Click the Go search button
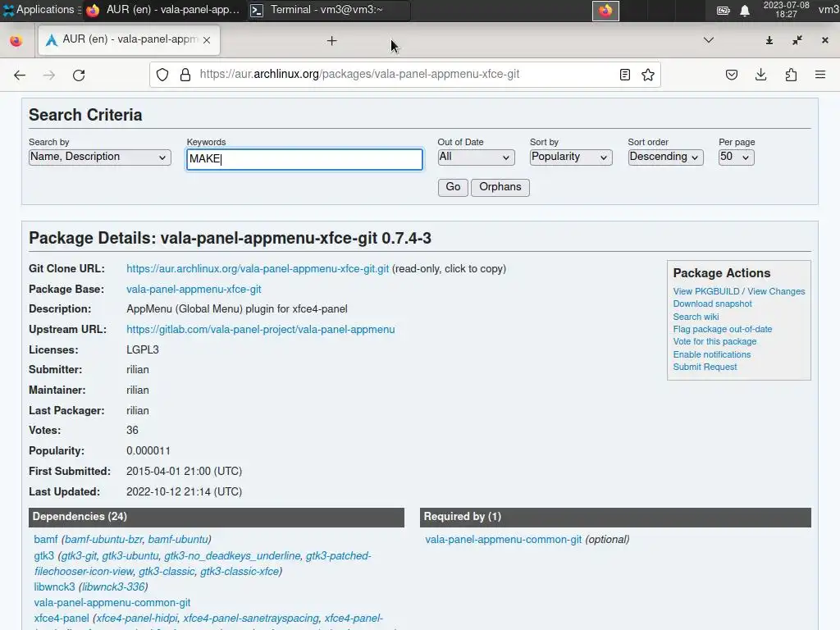 [453, 187]
